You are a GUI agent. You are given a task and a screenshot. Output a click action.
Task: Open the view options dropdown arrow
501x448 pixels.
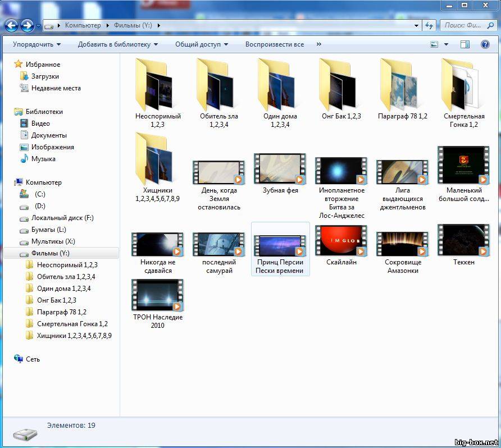[x=446, y=44]
